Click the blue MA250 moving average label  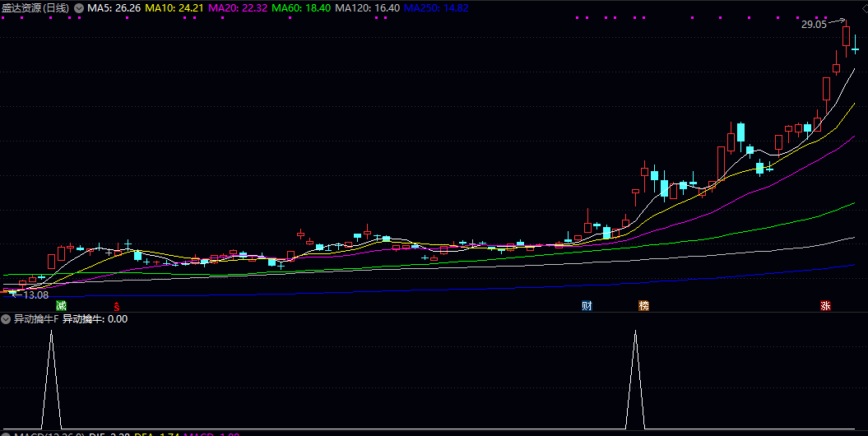(436, 8)
